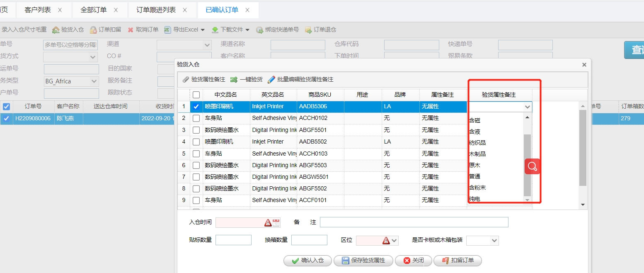Screen dimensions: 644x273
Task: Click the 订单退仓 icon
Action: point(308,30)
